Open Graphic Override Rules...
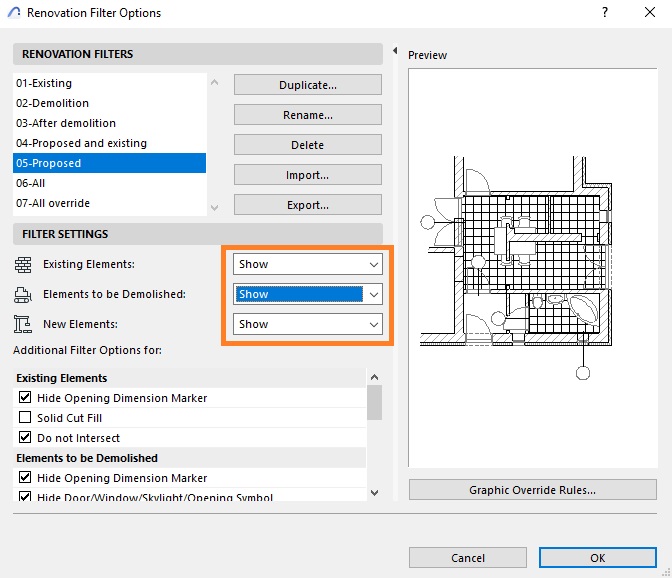 [533, 490]
